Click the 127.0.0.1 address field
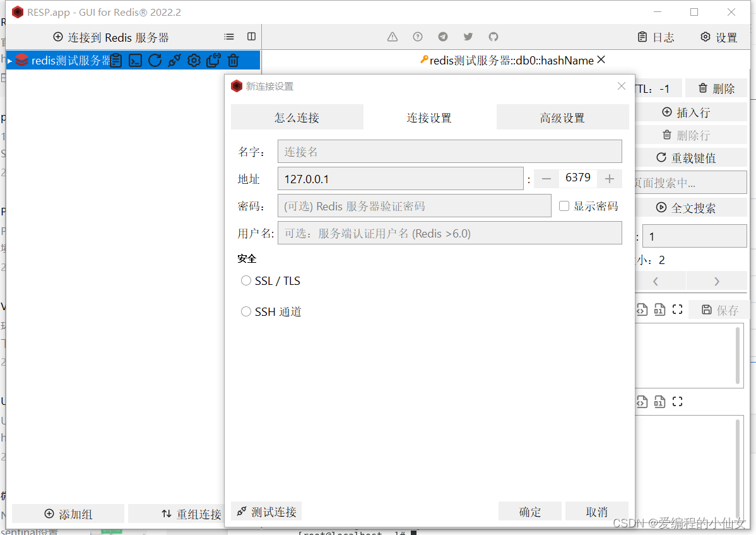The width and height of the screenshot is (756, 535). [401, 179]
